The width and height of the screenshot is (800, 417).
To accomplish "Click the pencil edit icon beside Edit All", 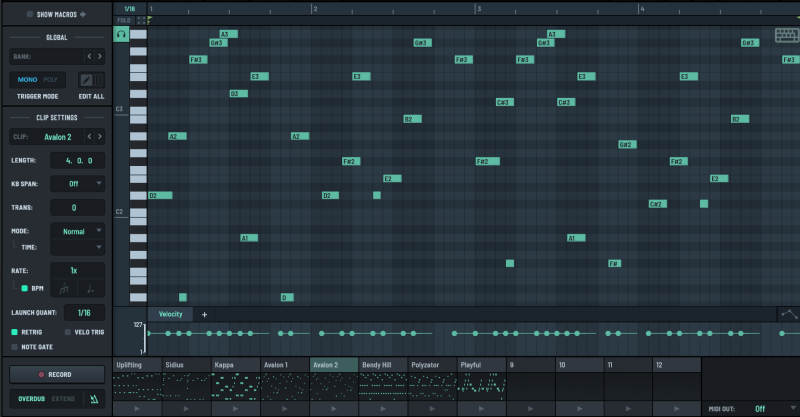I will point(87,79).
